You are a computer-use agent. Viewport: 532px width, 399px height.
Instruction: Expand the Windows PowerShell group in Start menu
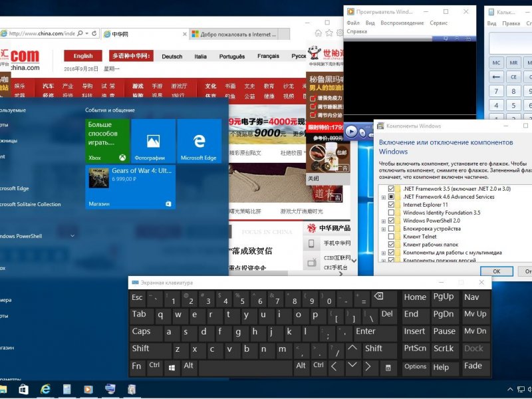[72, 236]
